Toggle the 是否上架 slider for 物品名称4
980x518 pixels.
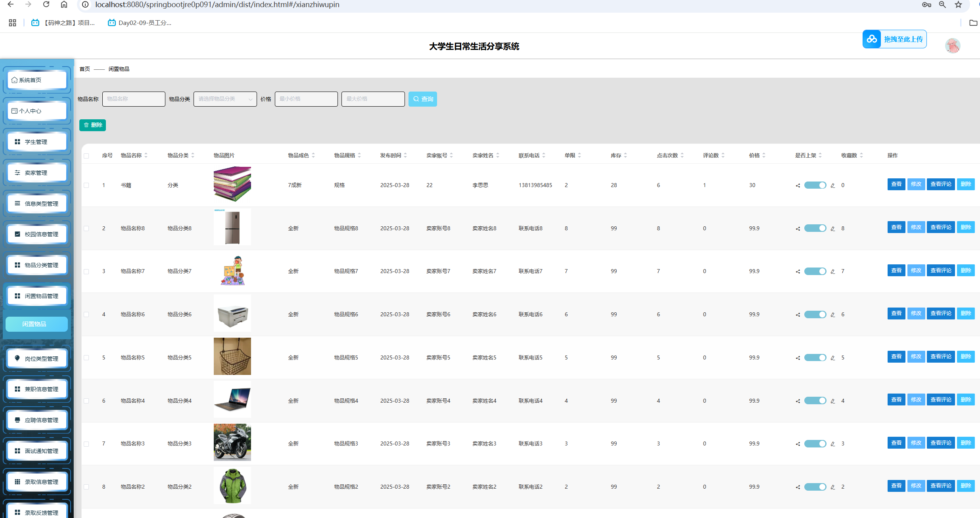815,401
